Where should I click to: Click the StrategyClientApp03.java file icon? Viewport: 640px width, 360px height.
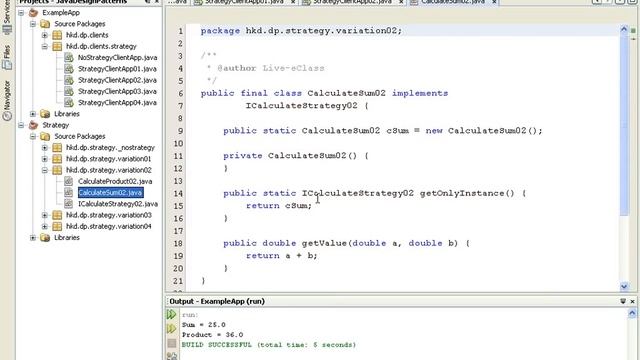click(69, 91)
